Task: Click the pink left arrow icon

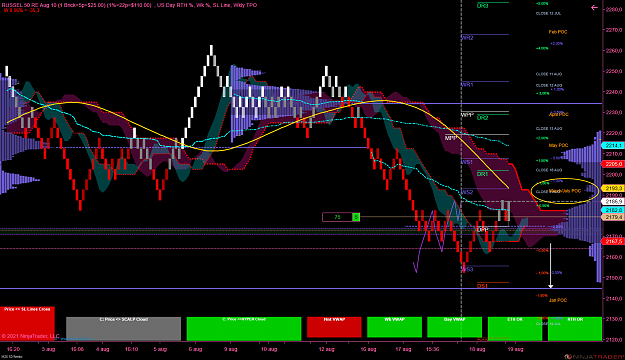Action: point(594,8)
